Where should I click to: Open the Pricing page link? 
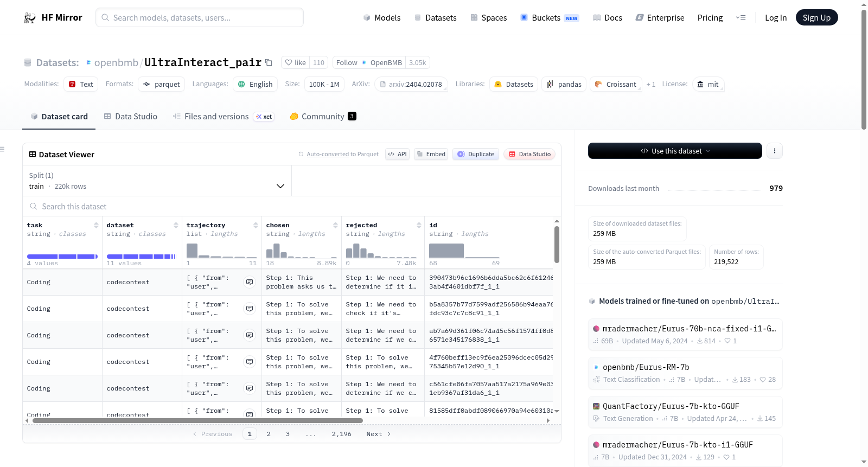pos(710,18)
